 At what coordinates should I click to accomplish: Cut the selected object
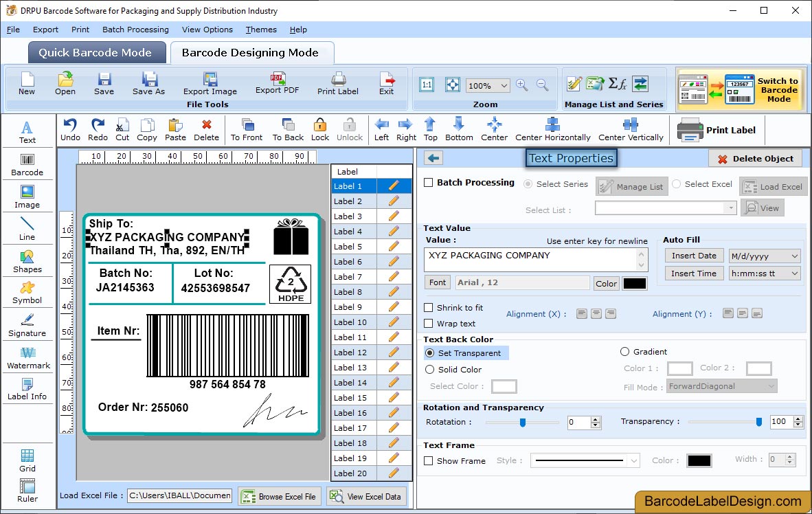tap(122, 130)
